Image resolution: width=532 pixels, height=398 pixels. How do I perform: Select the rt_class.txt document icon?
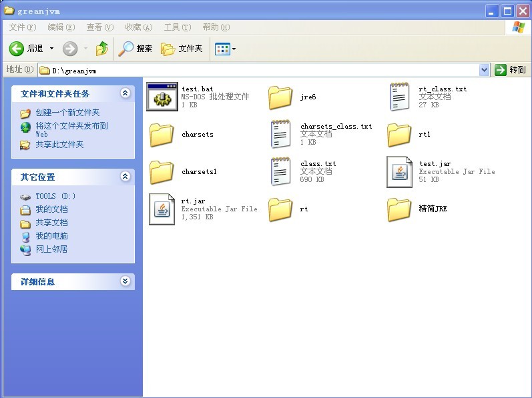(x=399, y=97)
